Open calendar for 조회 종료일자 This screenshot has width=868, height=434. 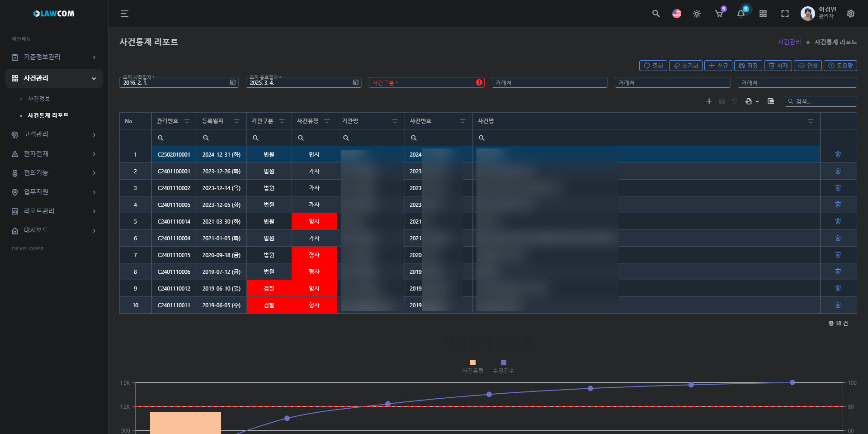356,82
